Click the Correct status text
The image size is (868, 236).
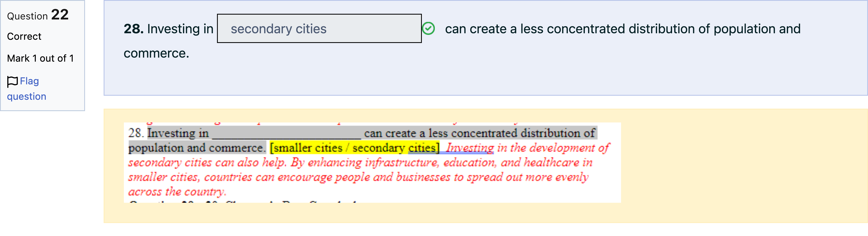(24, 36)
